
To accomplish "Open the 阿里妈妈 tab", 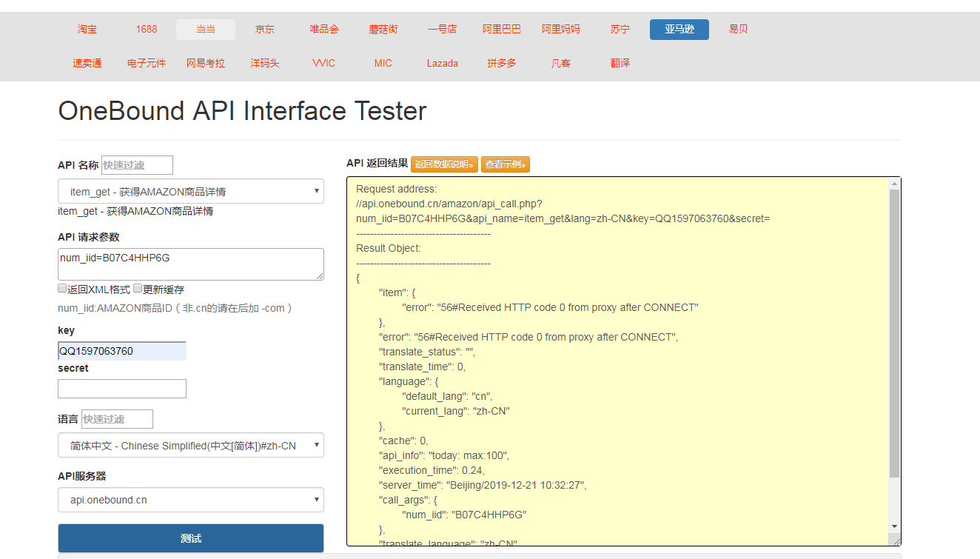I will point(561,30).
